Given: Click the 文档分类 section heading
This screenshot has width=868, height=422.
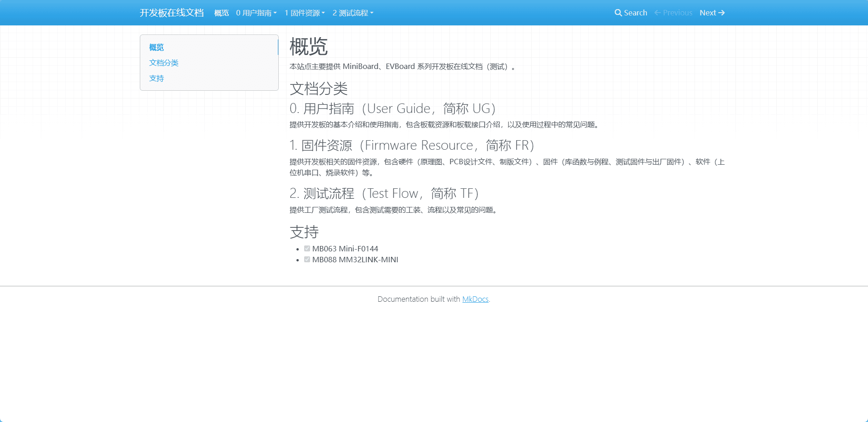Looking at the screenshot, I should point(319,88).
